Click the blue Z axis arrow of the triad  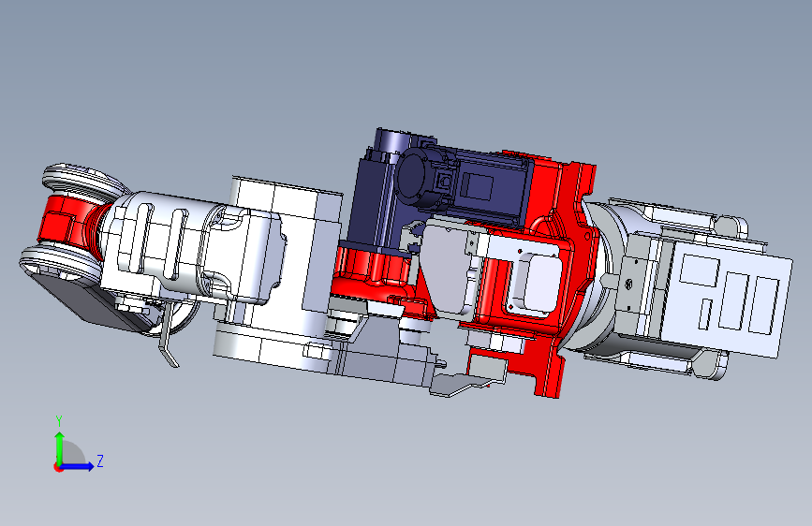click(x=78, y=466)
